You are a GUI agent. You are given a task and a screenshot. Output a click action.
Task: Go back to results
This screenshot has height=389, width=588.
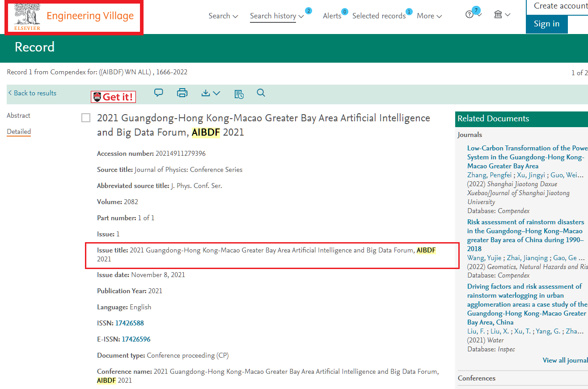[32, 93]
